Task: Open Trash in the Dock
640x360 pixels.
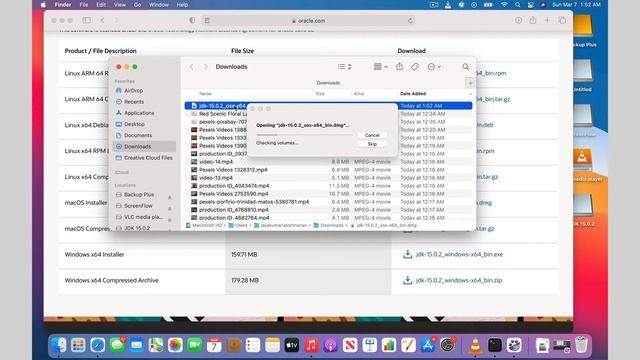Action: point(581,345)
